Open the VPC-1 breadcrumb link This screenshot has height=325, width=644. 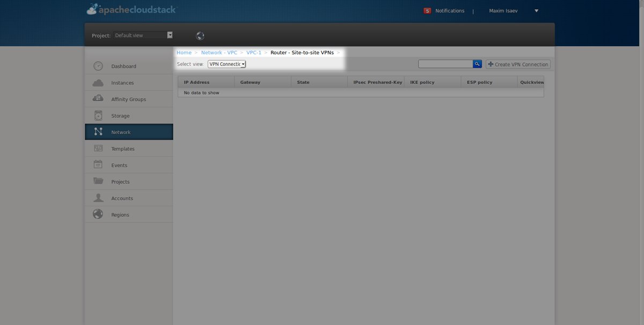[x=254, y=53]
